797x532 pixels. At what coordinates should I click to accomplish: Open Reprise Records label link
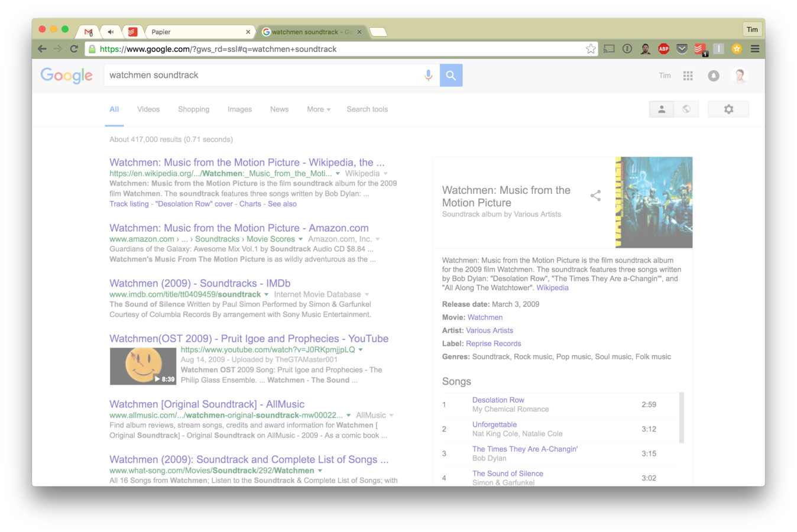(x=493, y=343)
